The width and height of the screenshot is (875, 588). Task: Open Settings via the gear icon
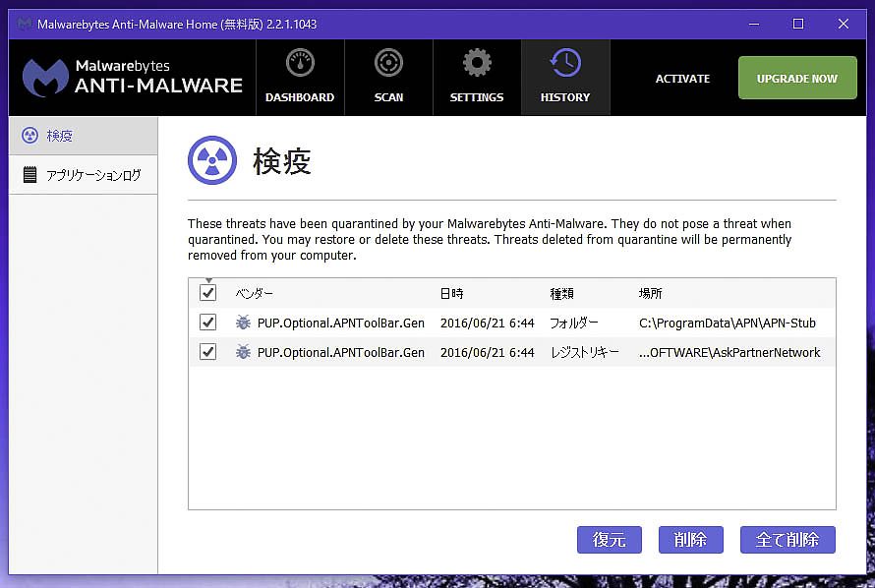(x=477, y=63)
